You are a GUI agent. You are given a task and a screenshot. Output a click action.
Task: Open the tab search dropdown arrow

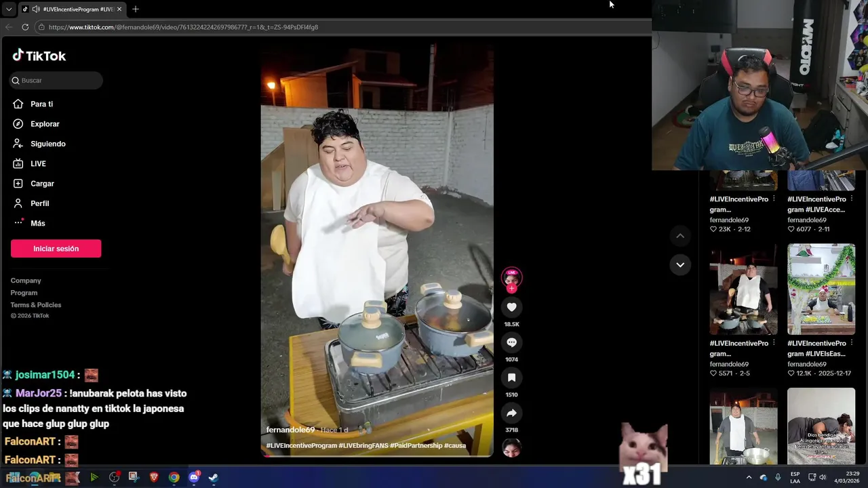[x=8, y=9]
